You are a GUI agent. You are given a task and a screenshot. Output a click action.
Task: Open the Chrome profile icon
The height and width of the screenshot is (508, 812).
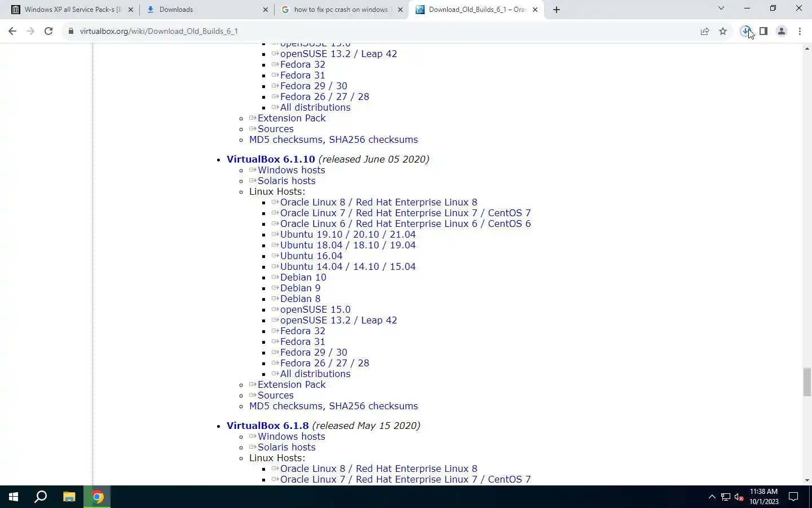[x=782, y=31]
